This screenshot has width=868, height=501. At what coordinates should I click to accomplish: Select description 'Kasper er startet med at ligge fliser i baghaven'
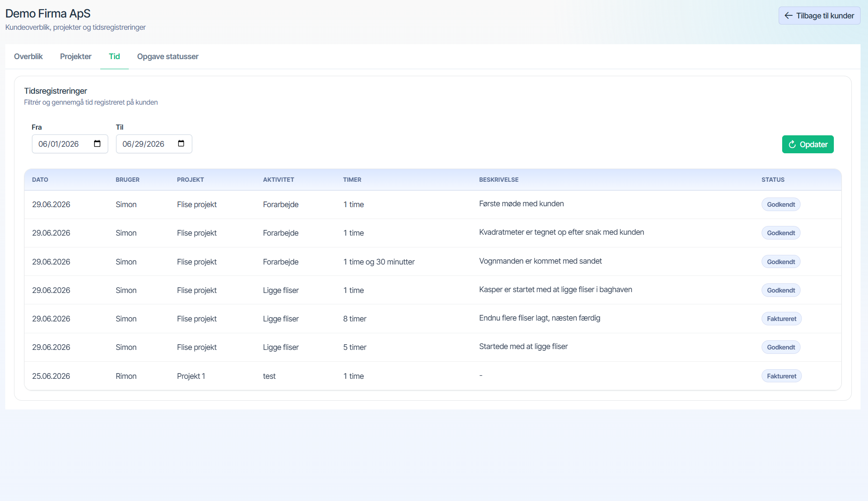(556, 289)
